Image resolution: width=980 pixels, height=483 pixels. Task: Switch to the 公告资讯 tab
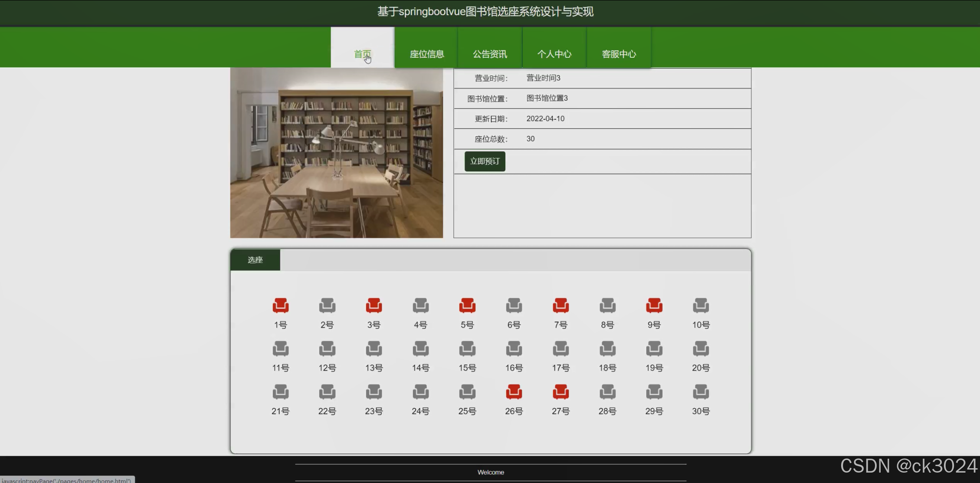click(x=490, y=53)
